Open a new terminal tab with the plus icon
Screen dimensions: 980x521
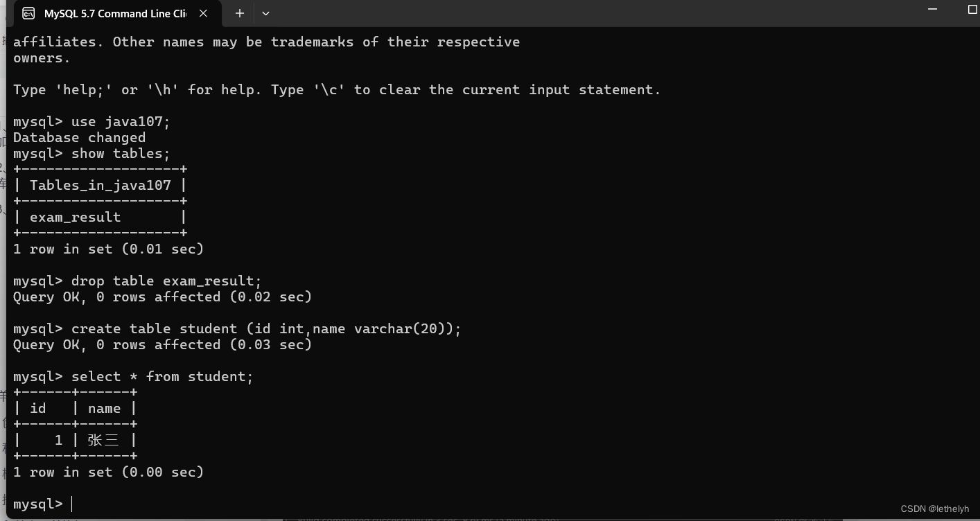point(238,12)
